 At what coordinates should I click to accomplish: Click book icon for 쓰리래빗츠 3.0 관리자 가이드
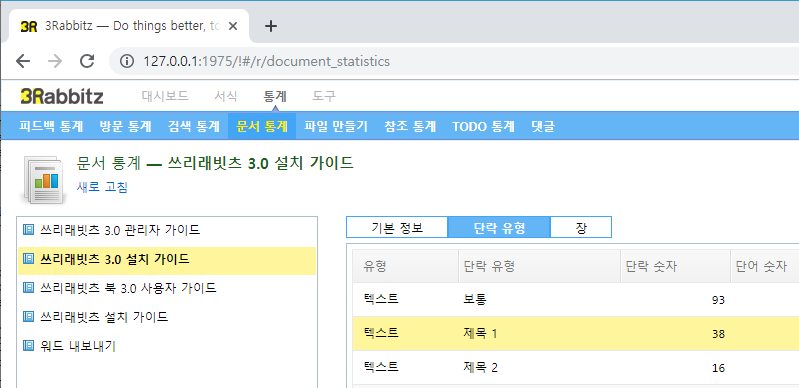pos(29,229)
